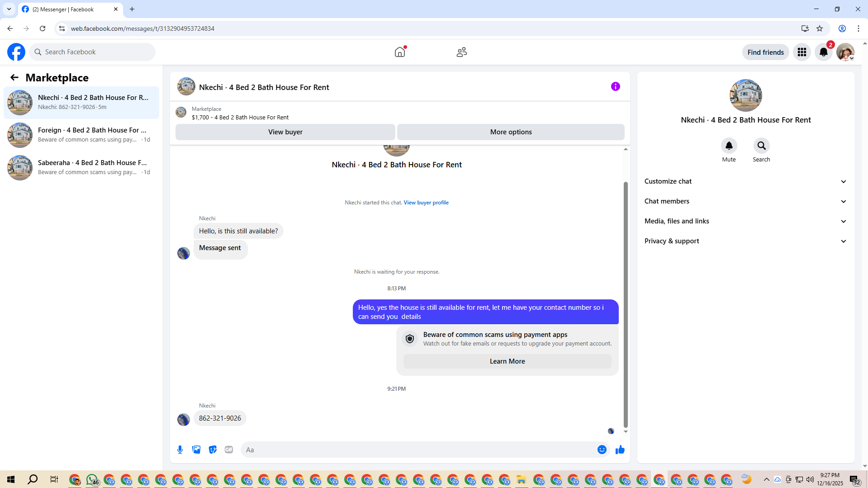Go back in browser history
This screenshot has height=488, width=868.
point(10,28)
